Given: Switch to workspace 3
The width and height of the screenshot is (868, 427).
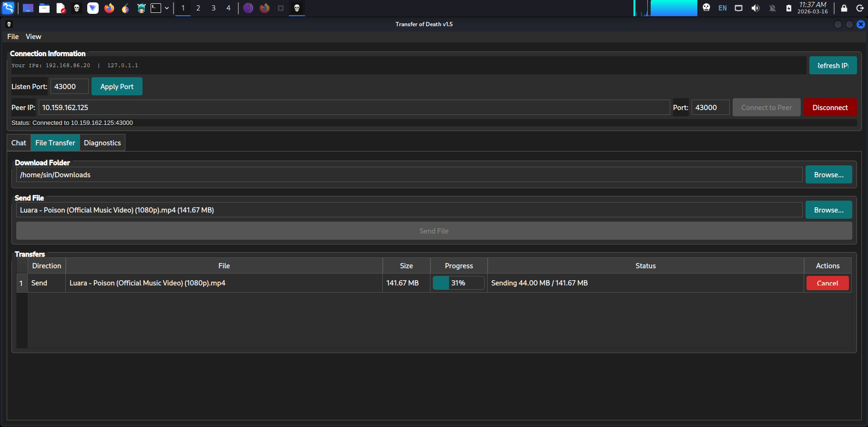Looking at the screenshot, I should click(x=214, y=8).
